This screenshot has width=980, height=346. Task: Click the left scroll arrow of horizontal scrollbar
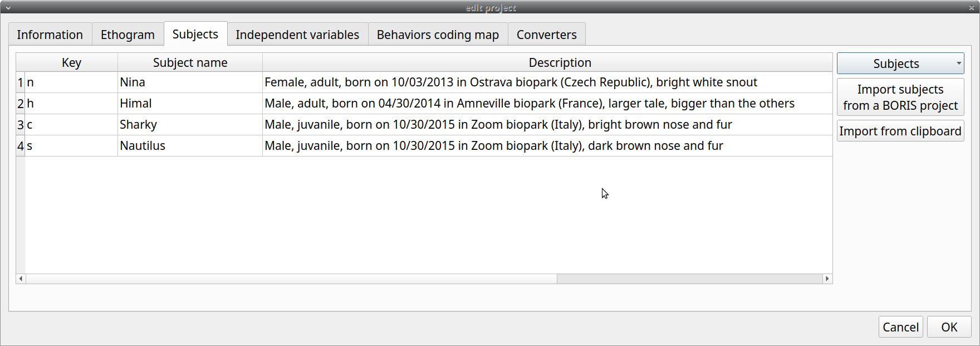pyautogui.click(x=21, y=279)
